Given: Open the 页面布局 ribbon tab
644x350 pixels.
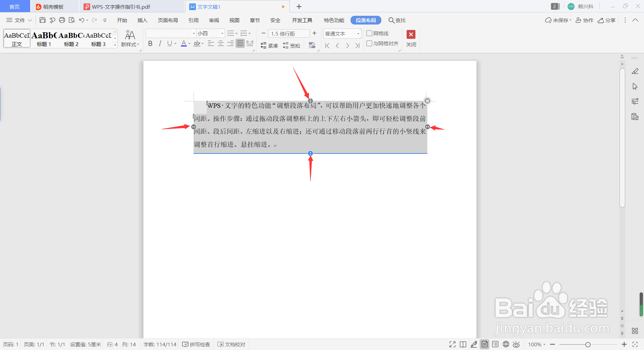Looking at the screenshot, I should pyautogui.click(x=168, y=20).
